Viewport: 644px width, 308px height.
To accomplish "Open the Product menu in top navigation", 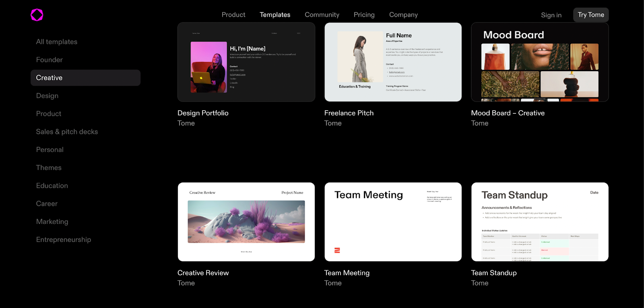I will [233, 14].
